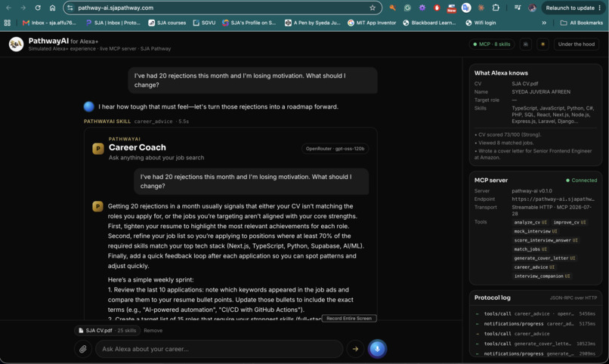Viewport: 609px width, 364px height.
Task: Click the score_interview_answer tool chip
Action: (546, 240)
